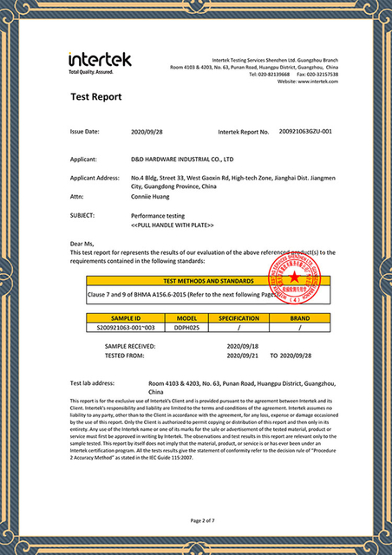This screenshot has height=555, width=392.
Task: Click the "Total Quality. Assured." tagline
Action: coord(91,72)
